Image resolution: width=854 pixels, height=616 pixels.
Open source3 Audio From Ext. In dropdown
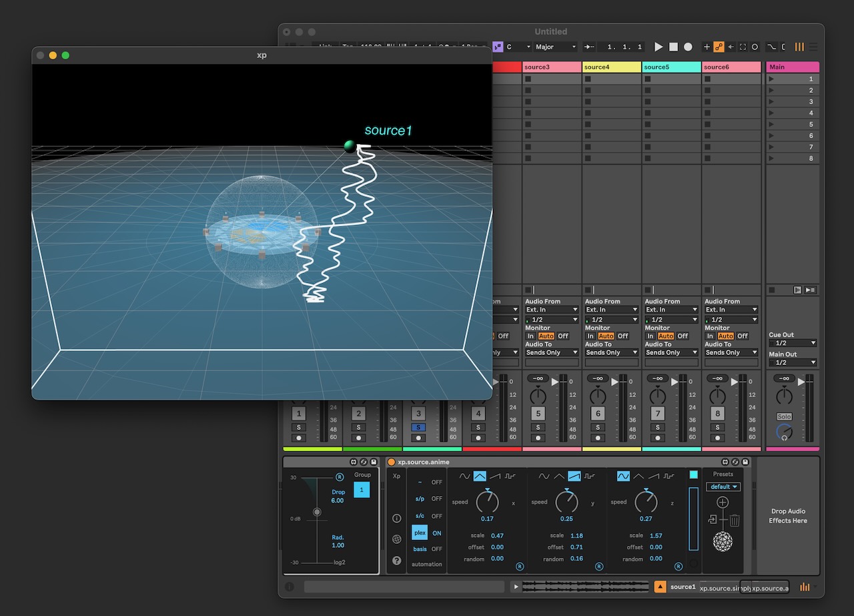pos(552,310)
